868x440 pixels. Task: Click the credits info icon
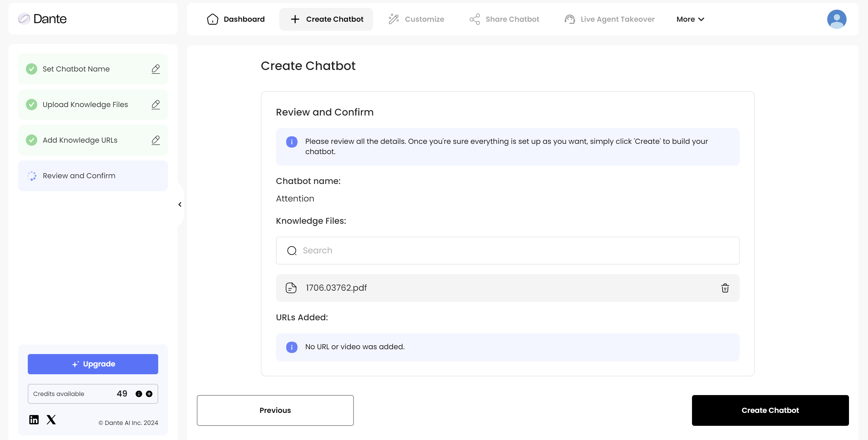(139, 394)
